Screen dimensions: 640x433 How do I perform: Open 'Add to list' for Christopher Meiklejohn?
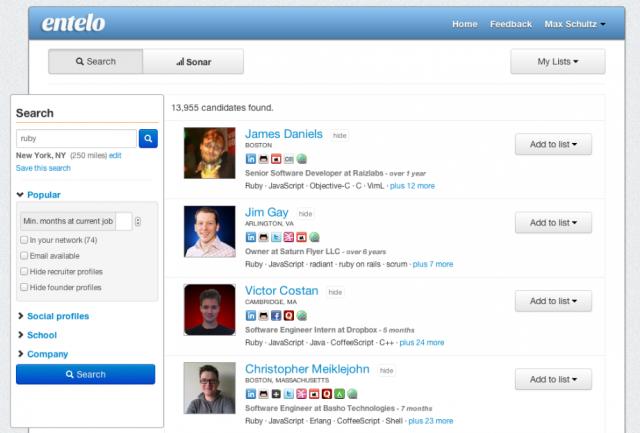[x=553, y=379]
